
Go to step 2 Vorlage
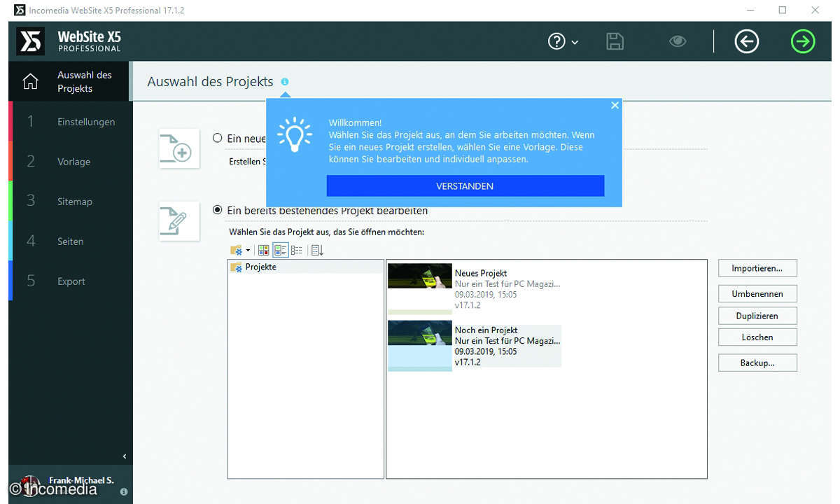[70, 162]
